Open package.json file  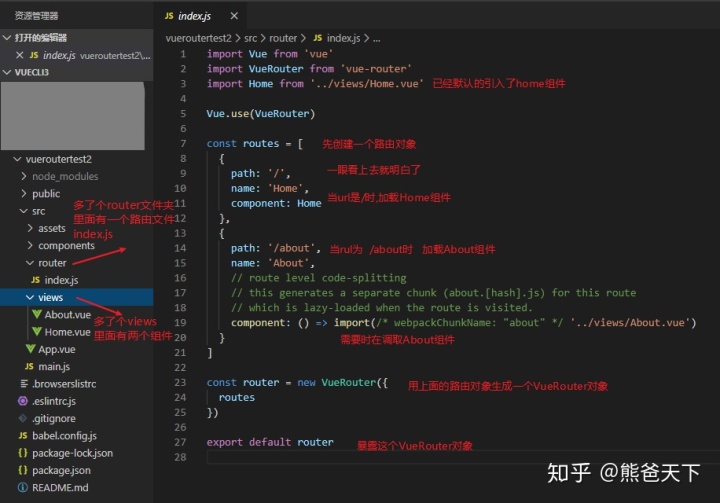pyautogui.click(x=61, y=470)
